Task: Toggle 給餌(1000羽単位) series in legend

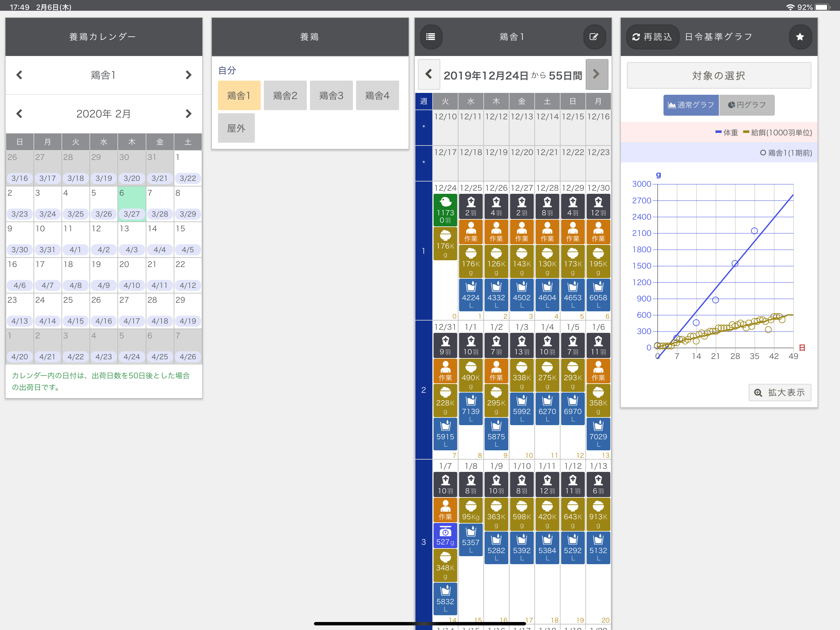Action: (777, 133)
